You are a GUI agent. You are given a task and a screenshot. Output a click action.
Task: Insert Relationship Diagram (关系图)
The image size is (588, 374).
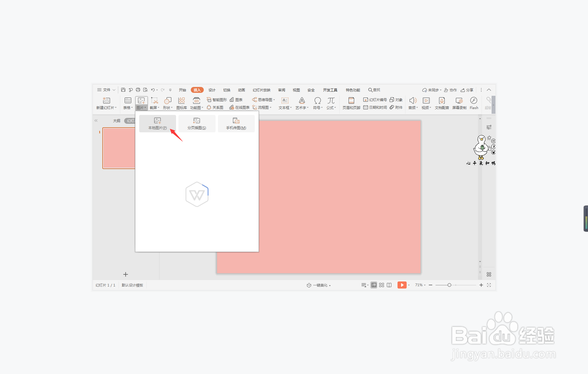click(215, 108)
